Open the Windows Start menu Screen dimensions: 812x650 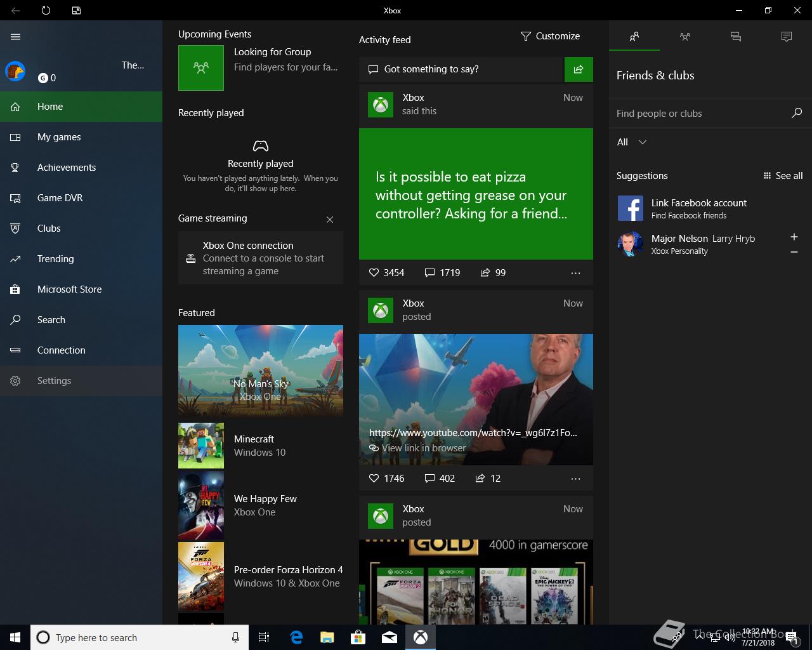15,637
